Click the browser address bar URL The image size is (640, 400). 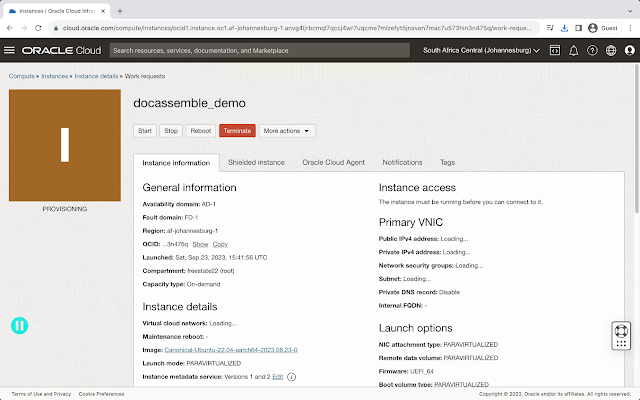click(x=297, y=28)
